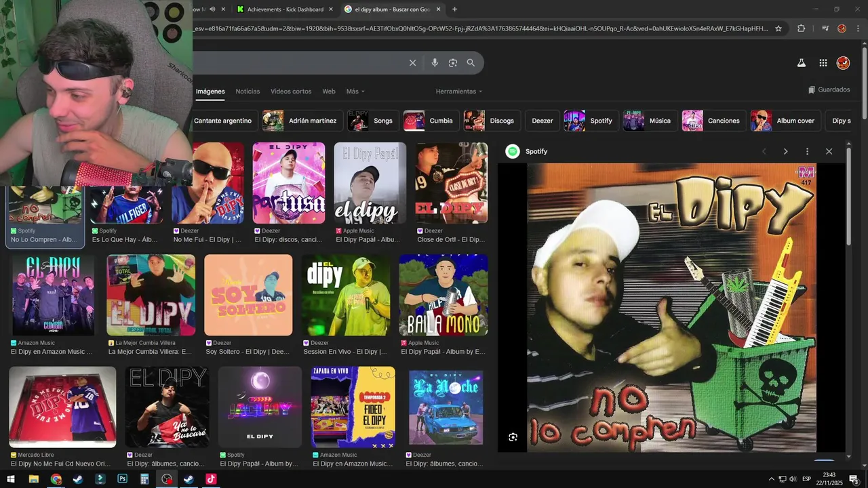
Task: Open the Fideo El Dipy Amazon Music thumbnail
Action: [353, 407]
